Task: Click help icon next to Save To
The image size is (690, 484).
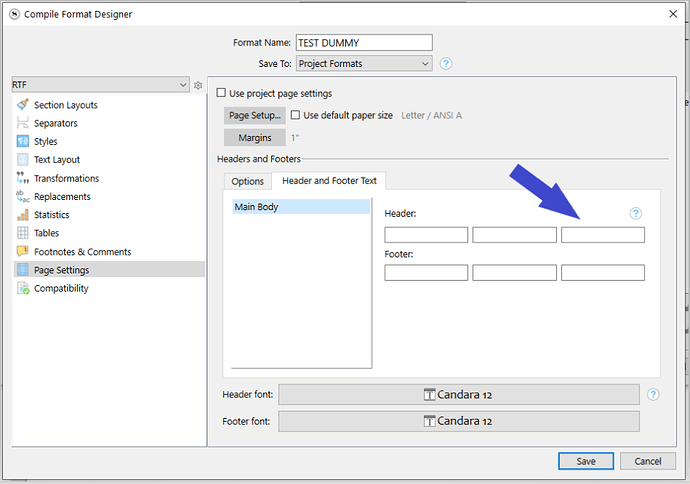Action: pyautogui.click(x=446, y=64)
